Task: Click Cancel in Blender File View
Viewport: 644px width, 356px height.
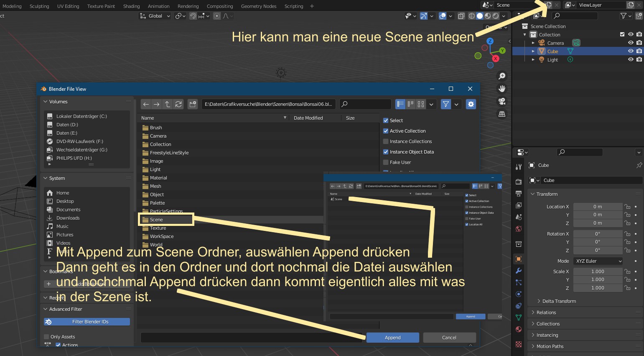Action: click(449, 338)
